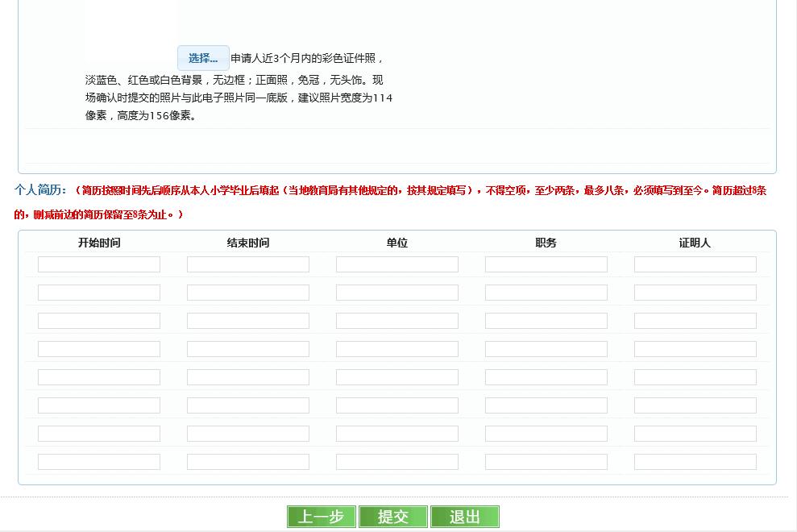The width and height of the screenshot is (797, 532).
Task: Click first row 结束时间 input field
Action: pos(248,264)
